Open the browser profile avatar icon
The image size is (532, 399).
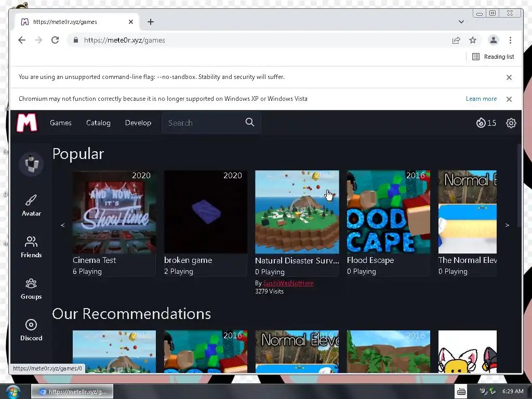pos(494,40)
